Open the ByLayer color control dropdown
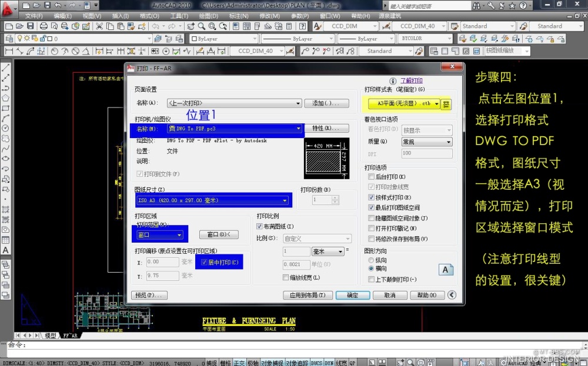Image resolution: width=588 pixels, height=366 pixels. (223, 39)
